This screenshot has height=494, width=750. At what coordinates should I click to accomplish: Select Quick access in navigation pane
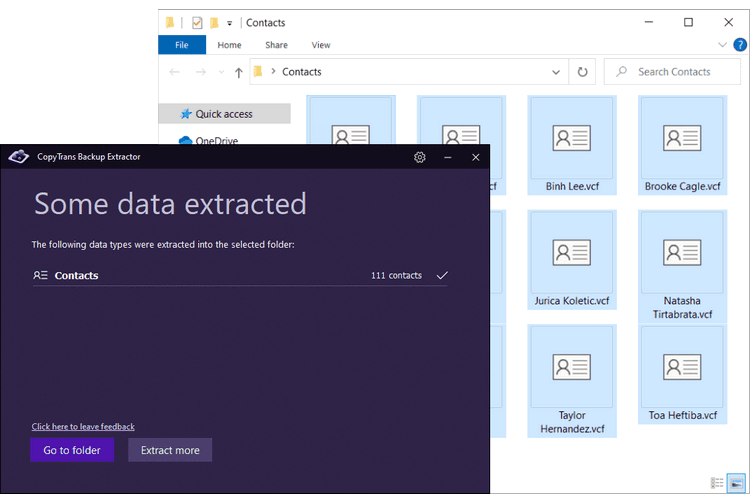click(x=224, y=114)
